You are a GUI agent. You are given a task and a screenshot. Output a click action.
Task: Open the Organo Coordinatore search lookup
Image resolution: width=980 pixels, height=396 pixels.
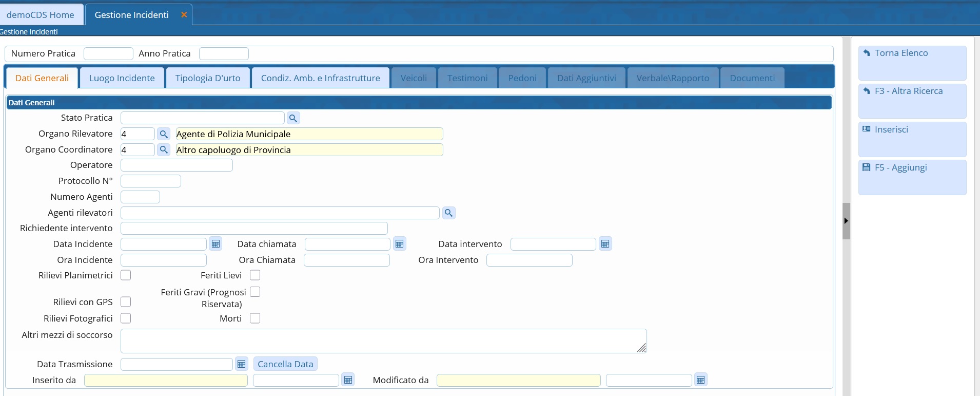[x=164, y=150]
